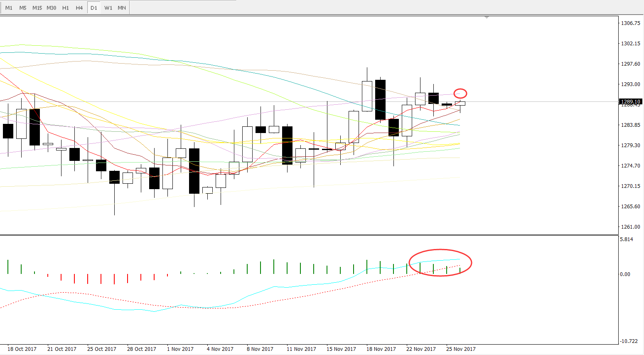Select the small red circle above latest candle
644x355 pixels.
(x=460, y=94)
